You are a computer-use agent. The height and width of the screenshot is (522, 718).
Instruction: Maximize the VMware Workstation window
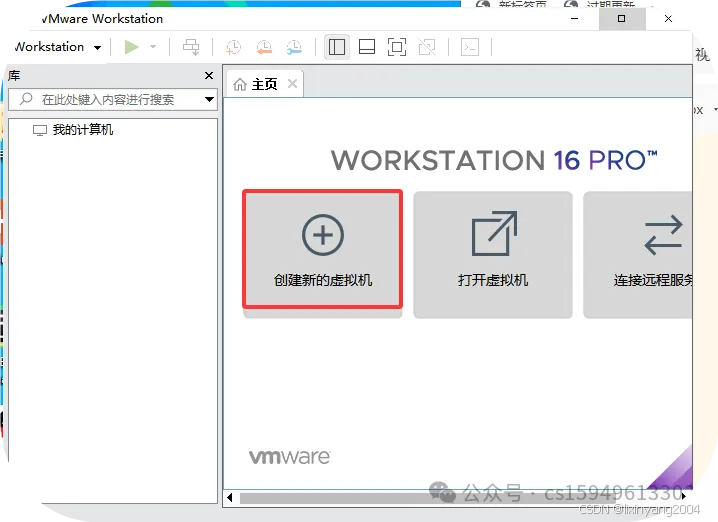[x=621, y=19]
